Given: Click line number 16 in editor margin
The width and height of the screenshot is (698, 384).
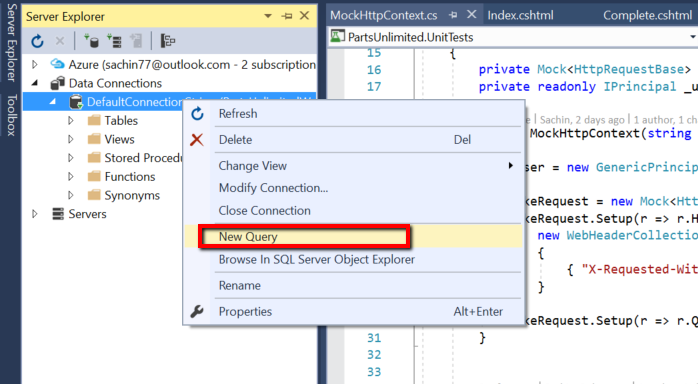Looking at the screenshot, I should coord(374,70).
